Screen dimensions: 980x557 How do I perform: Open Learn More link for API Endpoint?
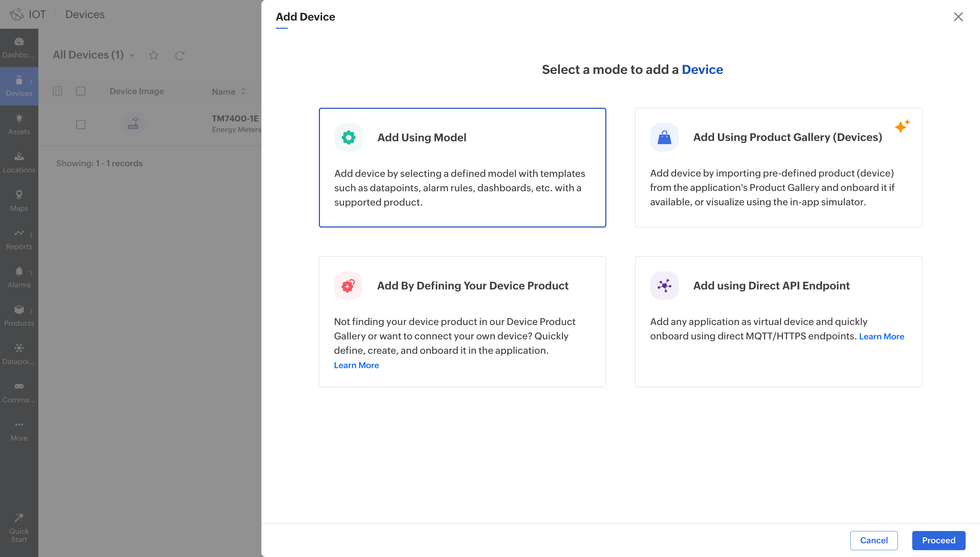tap(881, 336)
